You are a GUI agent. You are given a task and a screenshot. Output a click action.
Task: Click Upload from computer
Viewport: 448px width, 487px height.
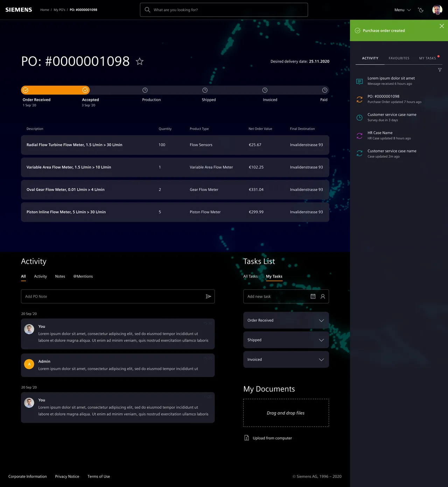(272, 438)
